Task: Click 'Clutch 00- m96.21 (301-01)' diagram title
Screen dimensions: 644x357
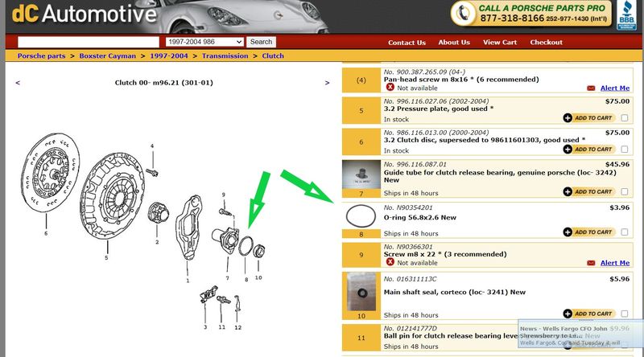Action: click(164, 83)
